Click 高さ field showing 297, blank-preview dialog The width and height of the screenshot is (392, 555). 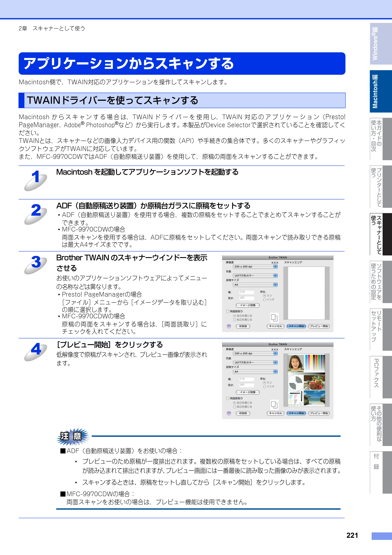pos(247,298)
